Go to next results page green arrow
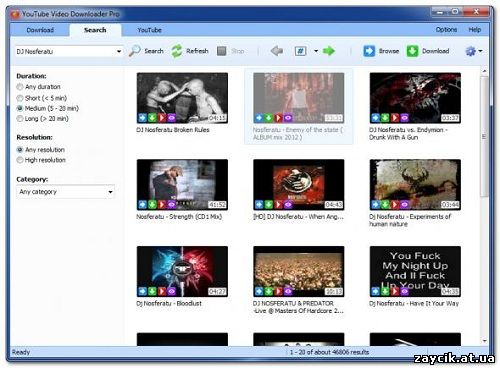The image size is (500, 368). [329, 51]
